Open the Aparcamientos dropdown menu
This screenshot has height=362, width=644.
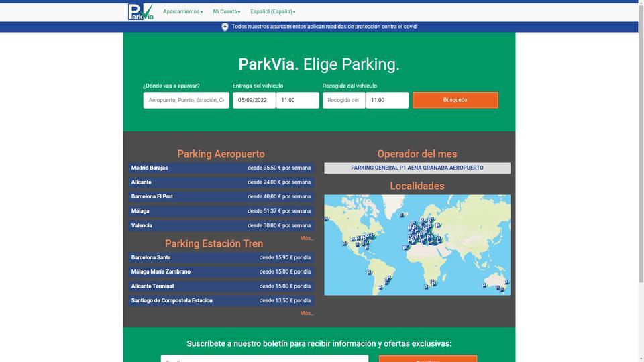click(x=182, y=11)
